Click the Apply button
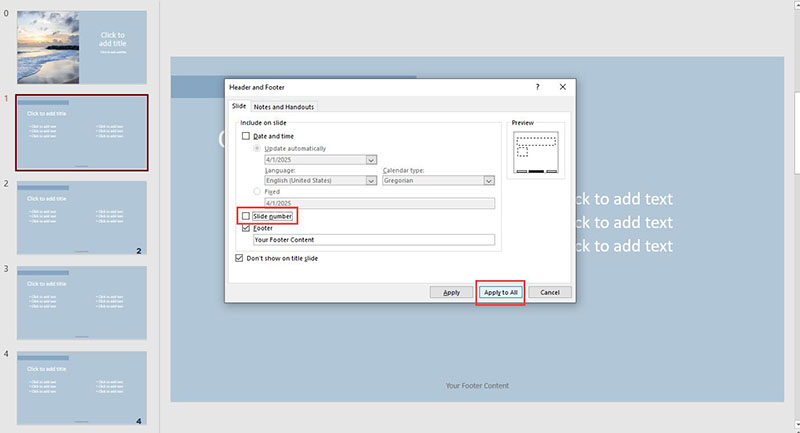The image size is (800, 433). 451,292
